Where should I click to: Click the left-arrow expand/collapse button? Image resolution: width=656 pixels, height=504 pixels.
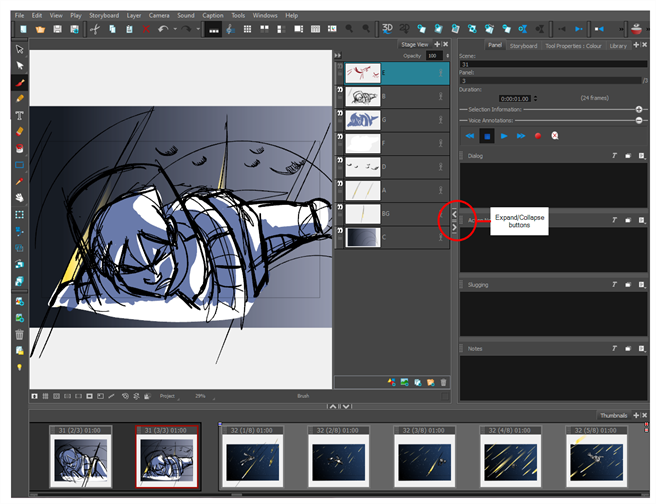pyautogui.click(x=455, y=214)
